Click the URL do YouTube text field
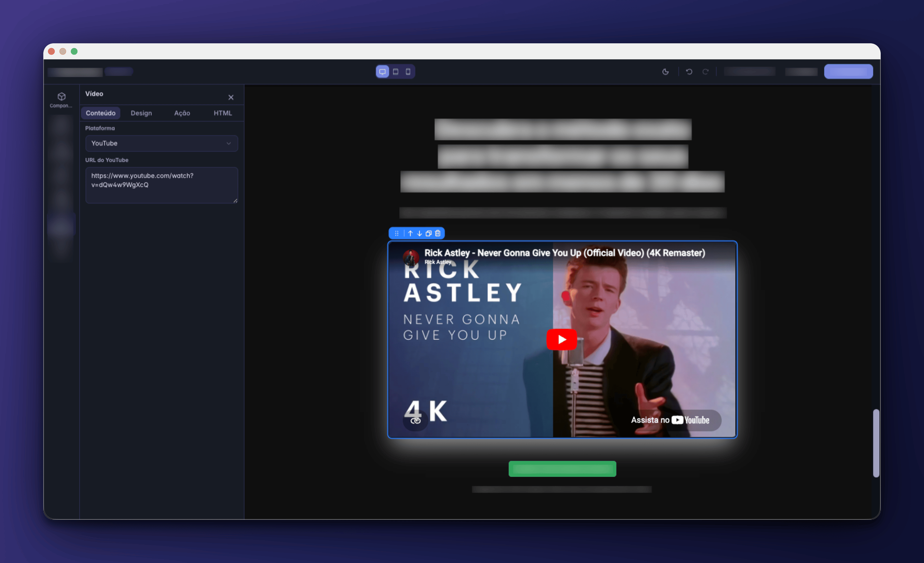The height and width of the screenshot is (563, 924). [x=162, y=185]
